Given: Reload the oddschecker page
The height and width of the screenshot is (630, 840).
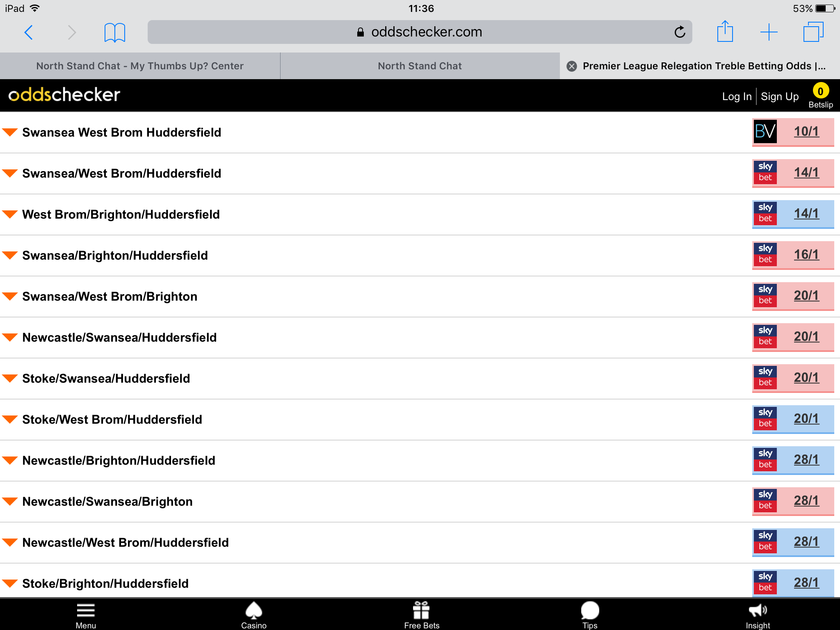Looking at the screenshot, I should (680, 32).
